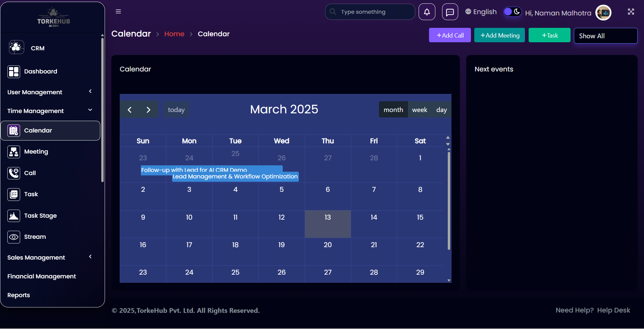644x329 pixels.
Task: Open Meeting from the sidebar
Action: click(x=36, y=152)
